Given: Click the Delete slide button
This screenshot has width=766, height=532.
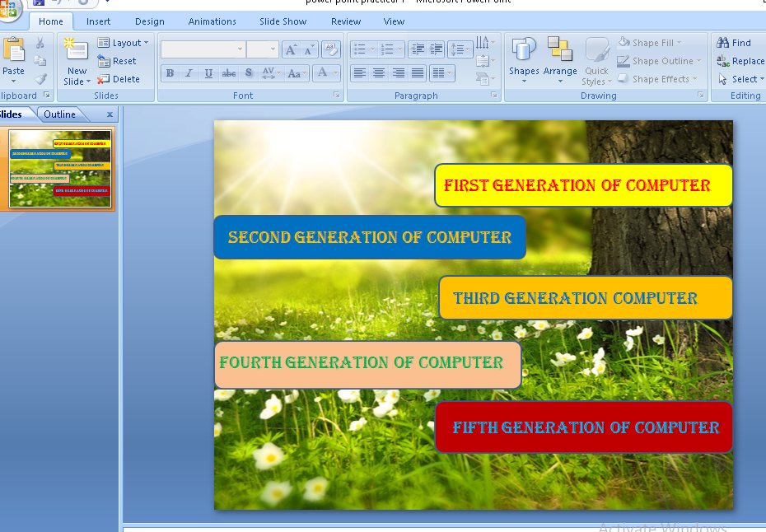Looking at the screenshot, I should point(119,79).
